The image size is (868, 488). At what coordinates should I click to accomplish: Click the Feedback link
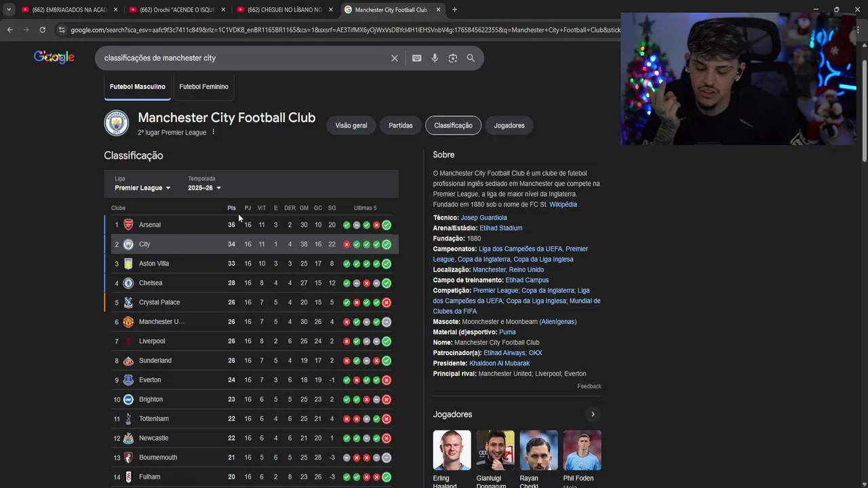point(589,386)
